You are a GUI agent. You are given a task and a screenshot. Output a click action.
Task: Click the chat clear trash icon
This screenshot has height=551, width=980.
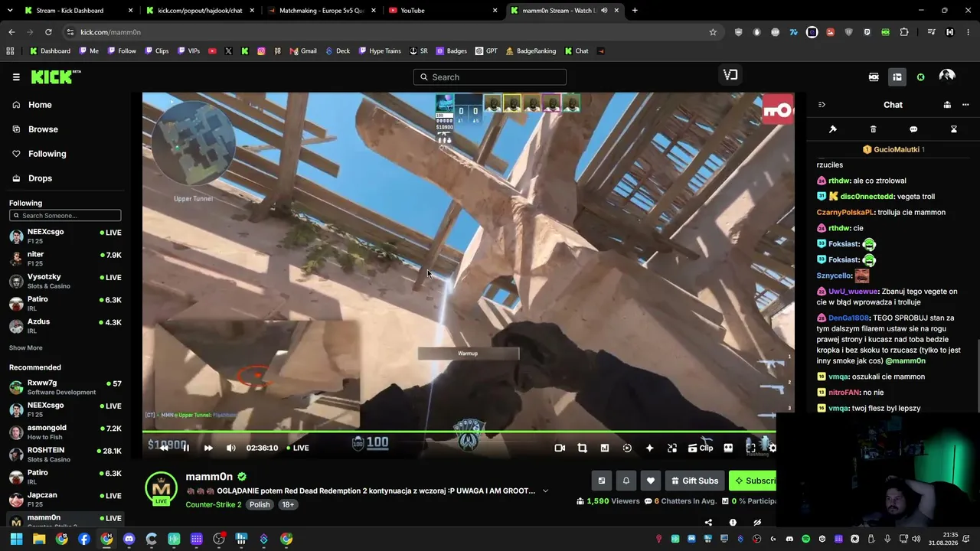coord(874,129)
